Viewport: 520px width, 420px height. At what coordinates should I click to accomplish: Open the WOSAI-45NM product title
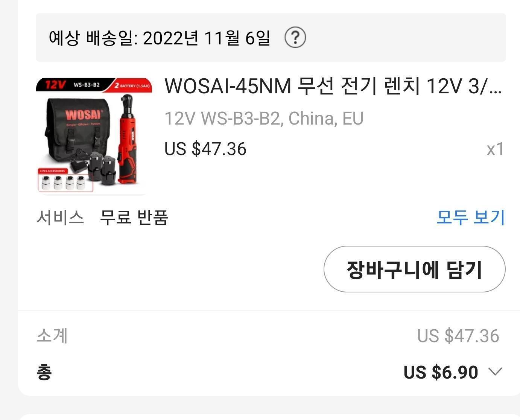[333, 86]
